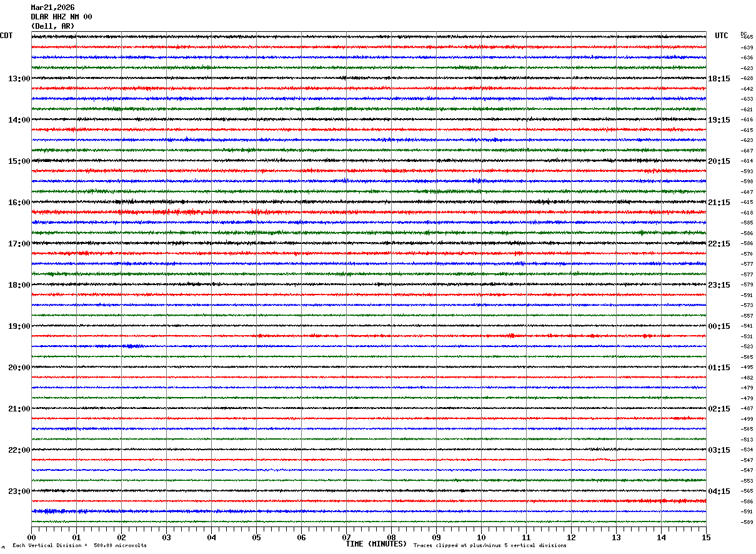Select the DC offset value -495
The width and height of the screenshot is (756, 554).
(x=747, y=368)
